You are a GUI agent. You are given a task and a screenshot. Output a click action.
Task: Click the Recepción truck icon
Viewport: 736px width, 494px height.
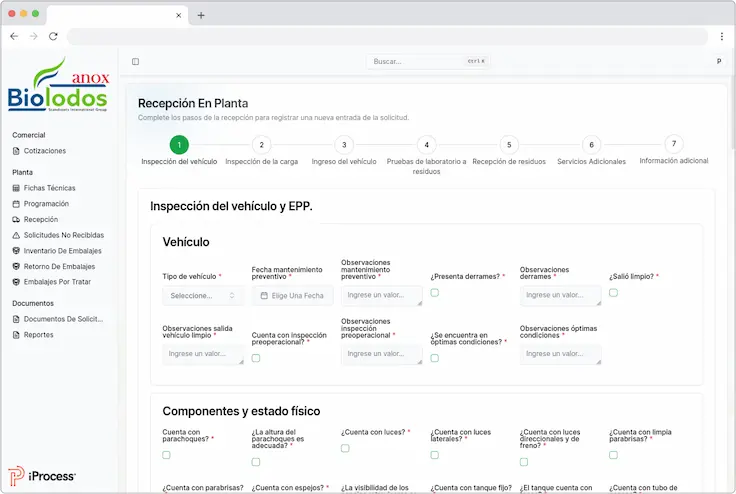click(x=16, y=219)
